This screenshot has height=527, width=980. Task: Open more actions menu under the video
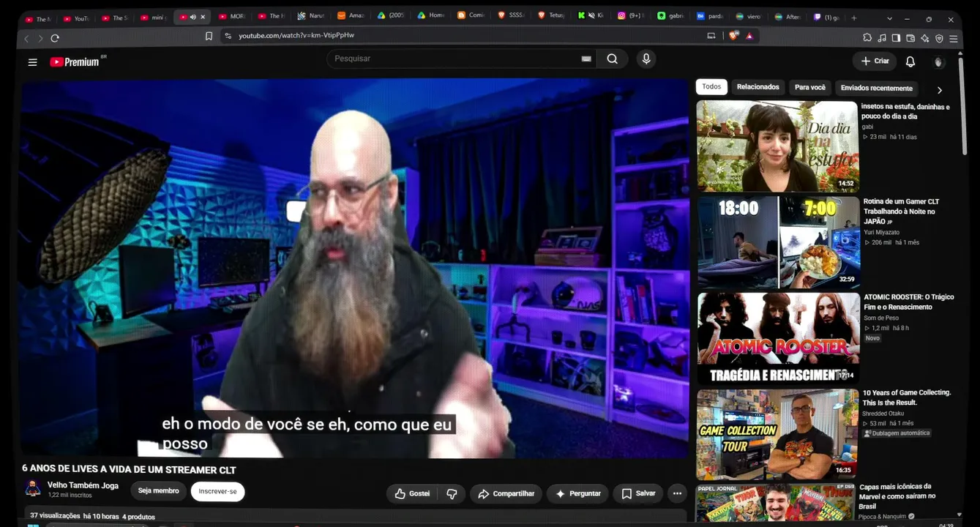click(677, 494)
